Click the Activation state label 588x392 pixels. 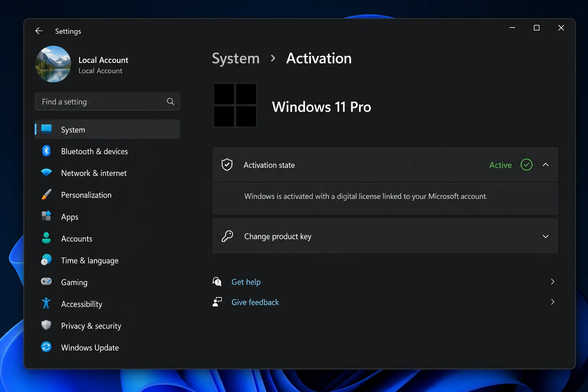pos(269,165)
